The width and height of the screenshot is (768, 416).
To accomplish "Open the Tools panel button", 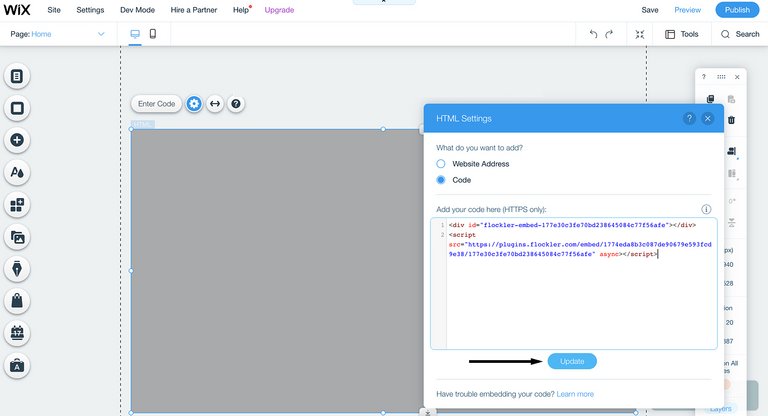I will click(x=681, y=34).
